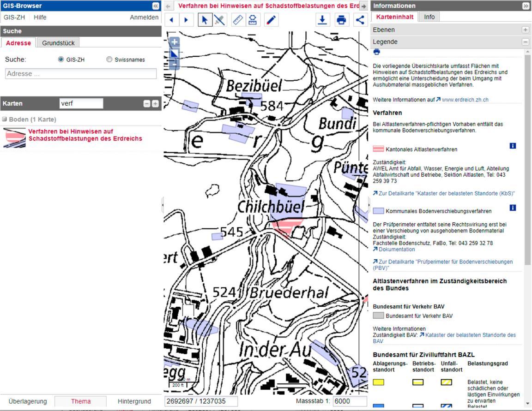The height and width of the screenshot is (411, 532).
Task: Click the Adresse search input field
Action: [x=81, y=74]
